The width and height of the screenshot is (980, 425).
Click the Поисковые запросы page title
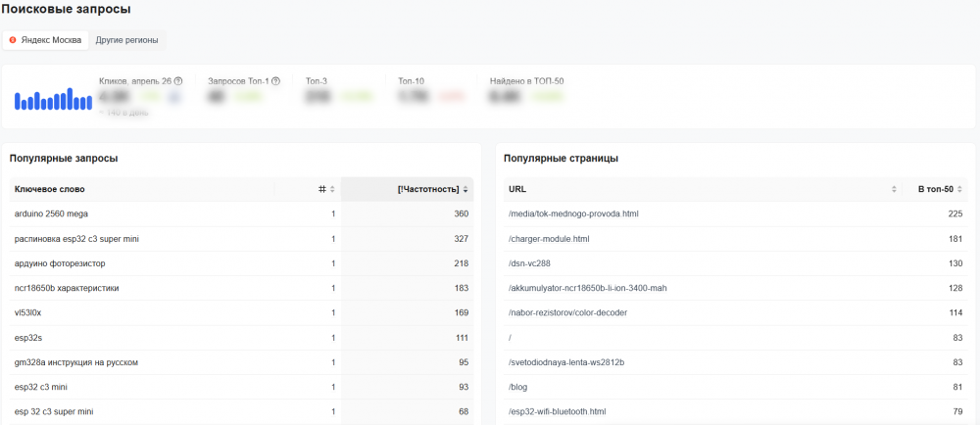pyautogui.click(x=67, y=10)
